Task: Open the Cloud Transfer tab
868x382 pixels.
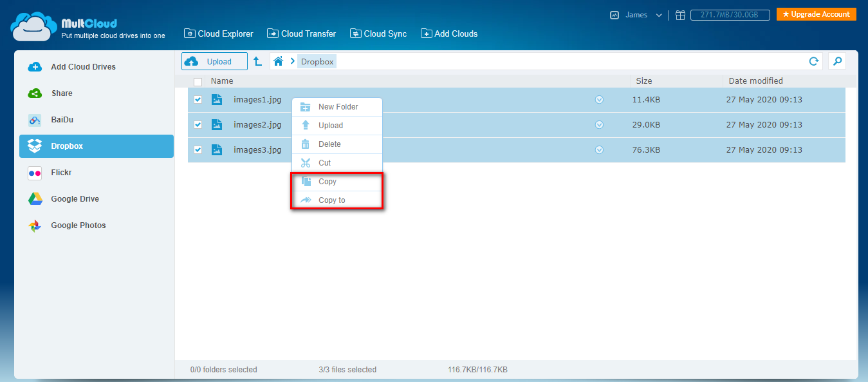Action: pos(302,33)
